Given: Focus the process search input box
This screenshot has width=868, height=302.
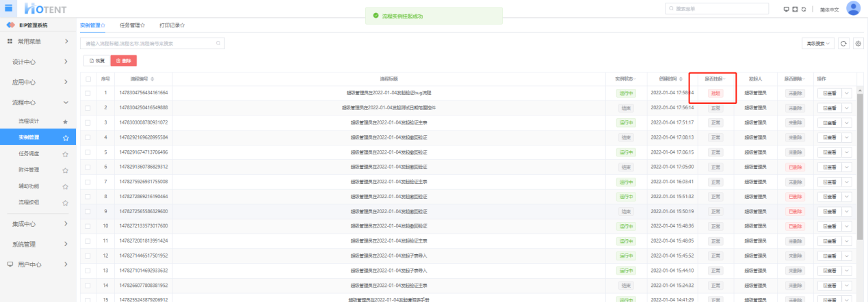Looking at the screenshot, I should pos(152,43).
